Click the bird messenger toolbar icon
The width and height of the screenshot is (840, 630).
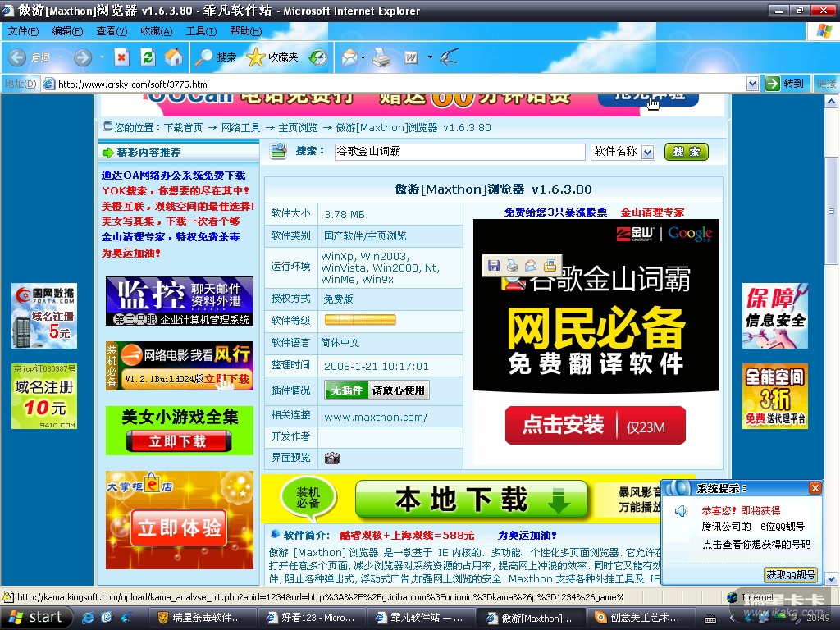coord(449,57)
